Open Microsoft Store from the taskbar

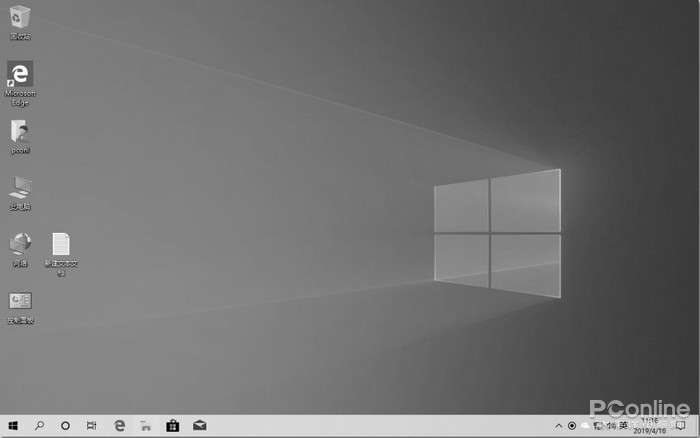pos(173,425)
